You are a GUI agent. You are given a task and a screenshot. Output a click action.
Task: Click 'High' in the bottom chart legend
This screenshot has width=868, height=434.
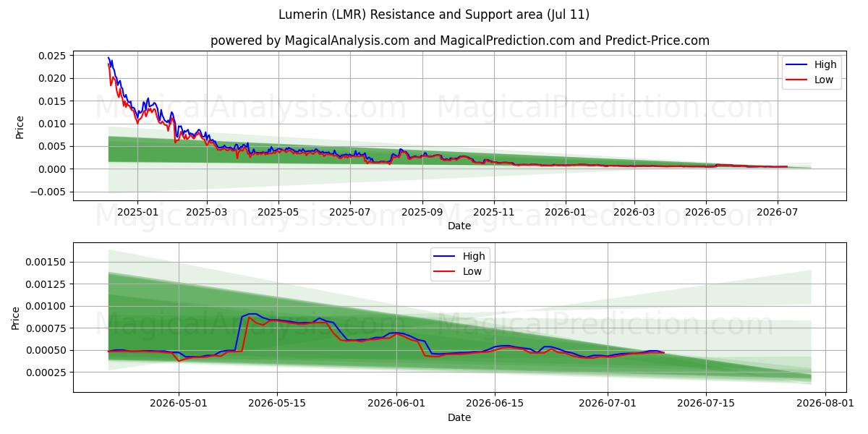pyautogui.click(x=475, y=256)
